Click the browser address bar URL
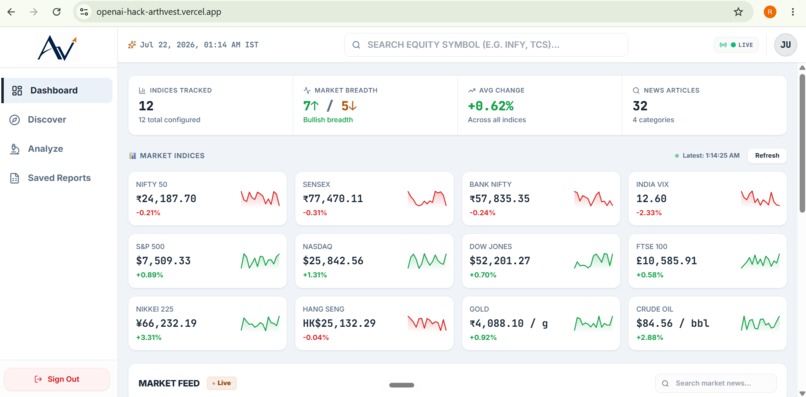Viewport: 806px width, 397px height. tap(158, 12)
